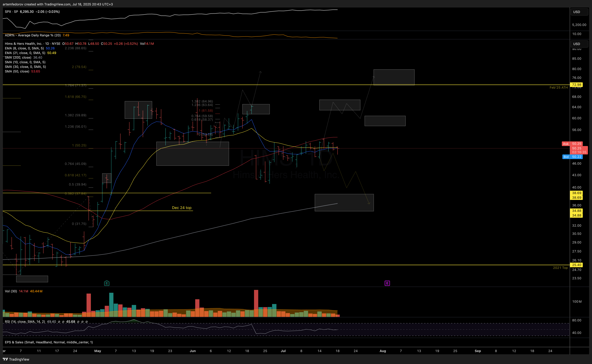
Task: Click the 1.618 (66.75) Fibonacci level label
Action: [x=76, y=97]
